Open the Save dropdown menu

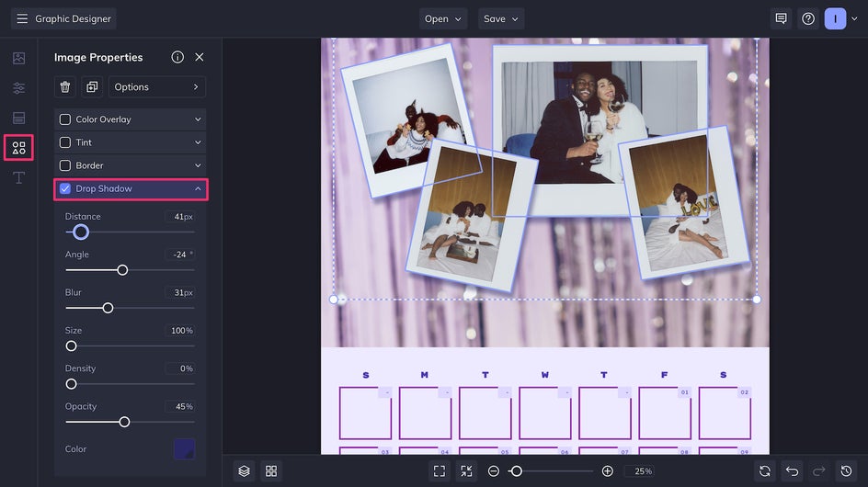coord(500,18)
